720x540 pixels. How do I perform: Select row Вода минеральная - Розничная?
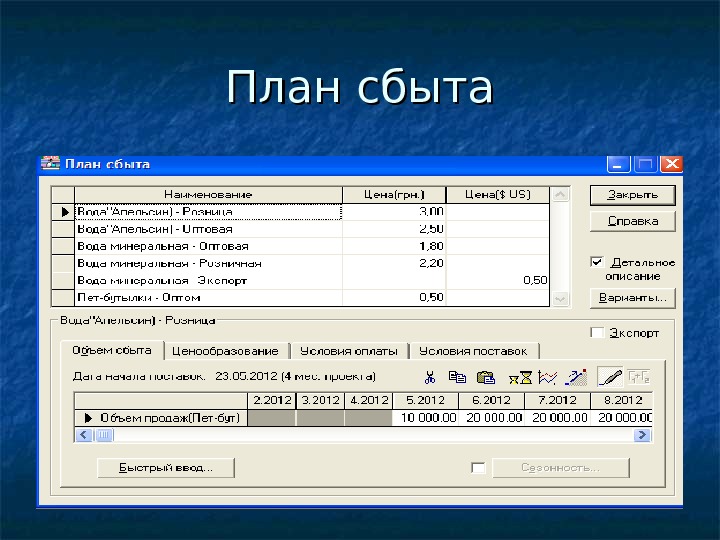(x=208, y=263)
